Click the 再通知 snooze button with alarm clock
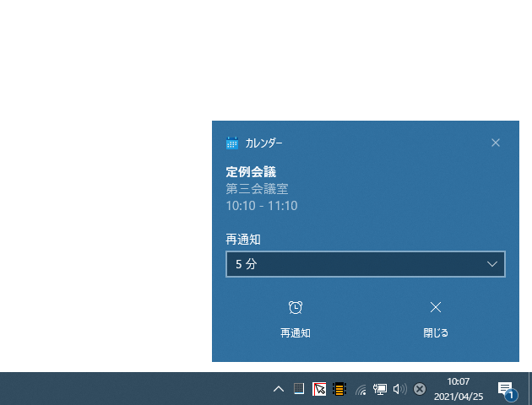This screenshot has width=532, height=405. click(x=296, y=319)
